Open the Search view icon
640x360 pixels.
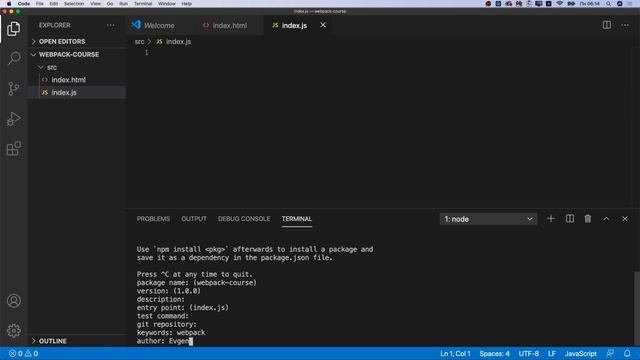click(x=13, y=58)
